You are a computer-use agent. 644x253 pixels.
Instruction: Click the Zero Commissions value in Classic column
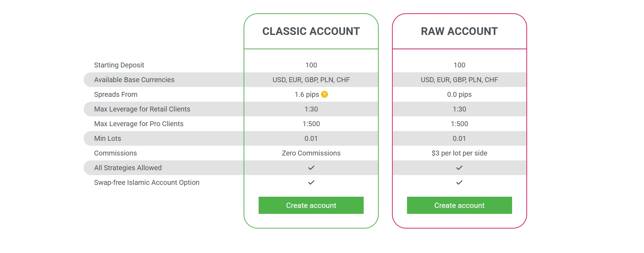311,153
